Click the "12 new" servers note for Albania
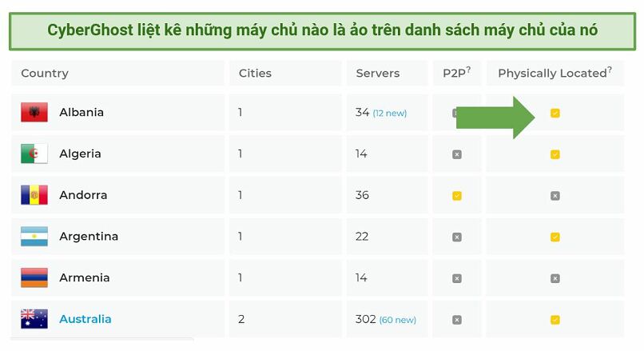The image size is (644, 351). click(x=390, y=113)
